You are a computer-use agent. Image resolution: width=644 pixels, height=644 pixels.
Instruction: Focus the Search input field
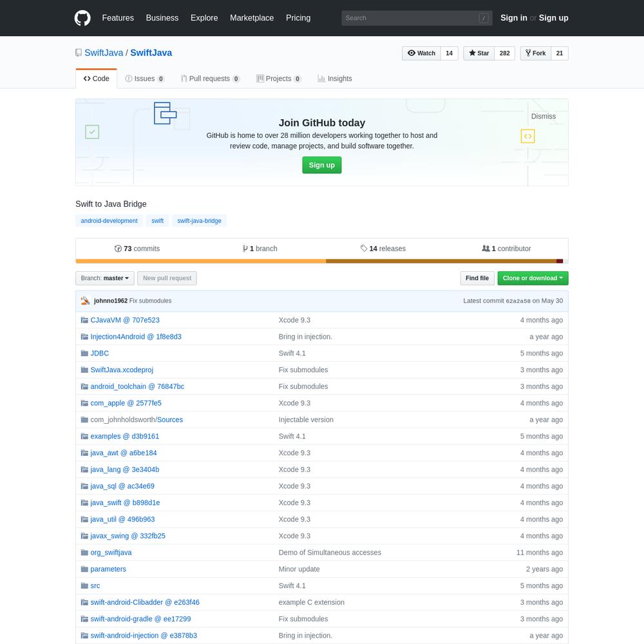click(417, 18)
